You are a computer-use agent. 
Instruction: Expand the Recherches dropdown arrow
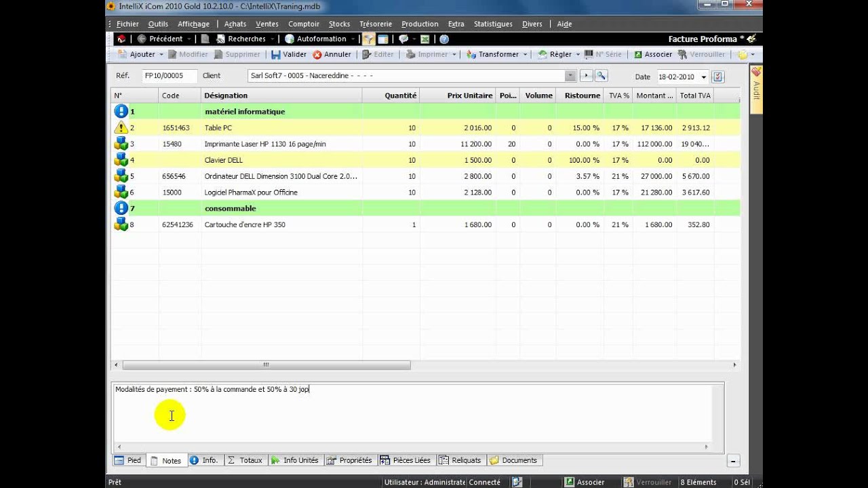coord(272,39)
